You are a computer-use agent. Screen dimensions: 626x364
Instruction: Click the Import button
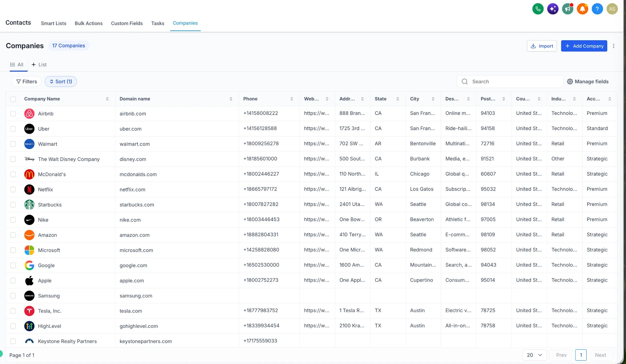point(542,46)
